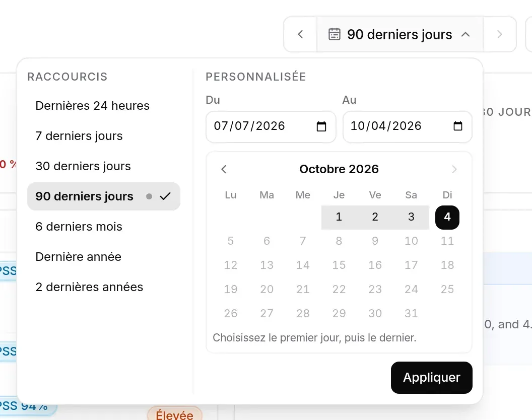Apply the date range with Appliquer
The height and width of the screenshot is (420, 532).
tap(432, 378)
